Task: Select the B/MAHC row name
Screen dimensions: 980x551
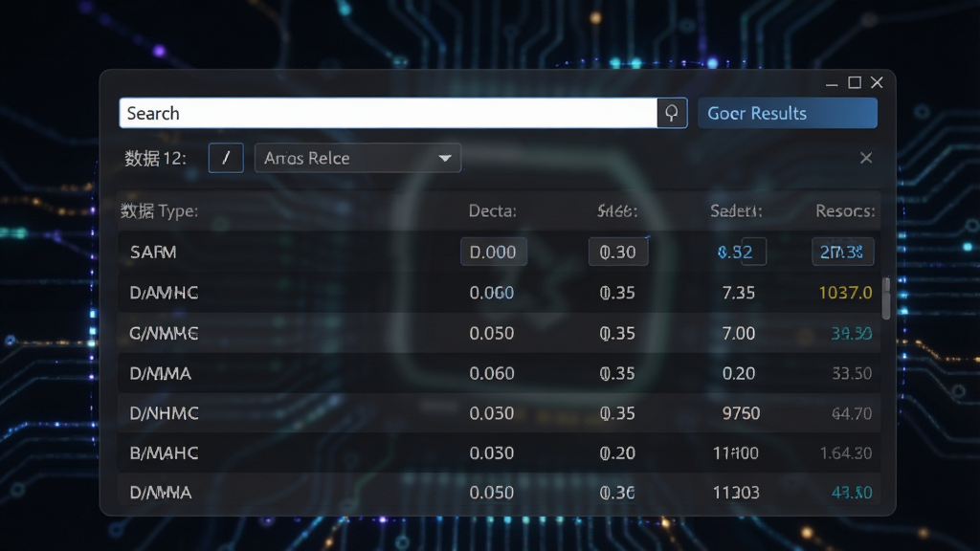Action: (x=164, y=452)
